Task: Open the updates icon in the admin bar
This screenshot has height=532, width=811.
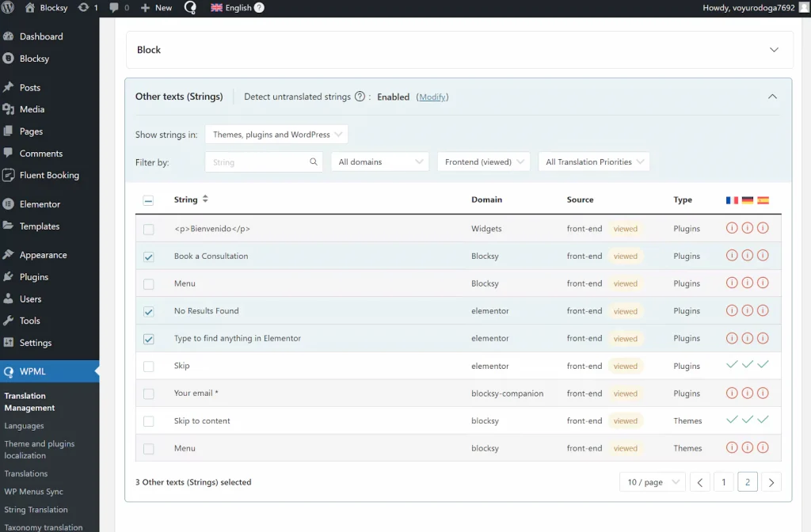Action: click(x=83, y=8)
